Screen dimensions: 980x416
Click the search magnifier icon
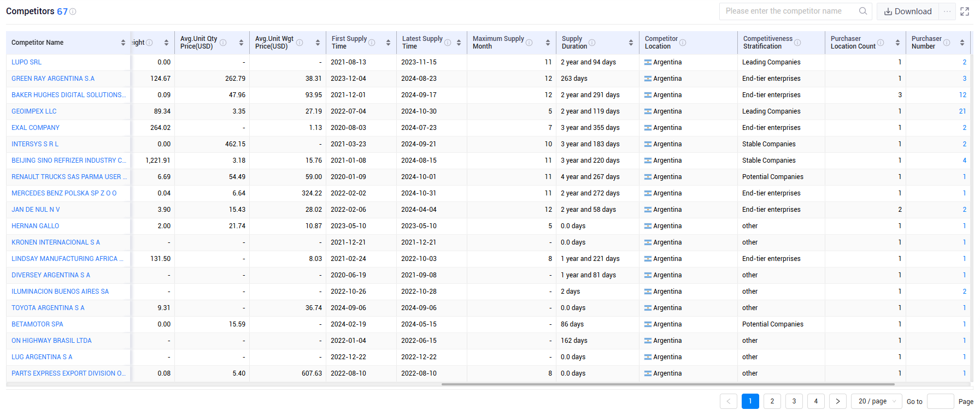tap(863, 11)
